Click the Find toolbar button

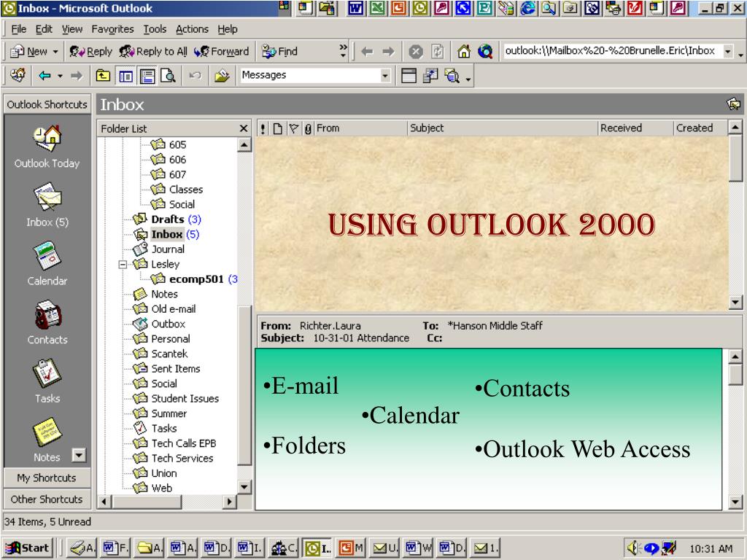(280, 52)
